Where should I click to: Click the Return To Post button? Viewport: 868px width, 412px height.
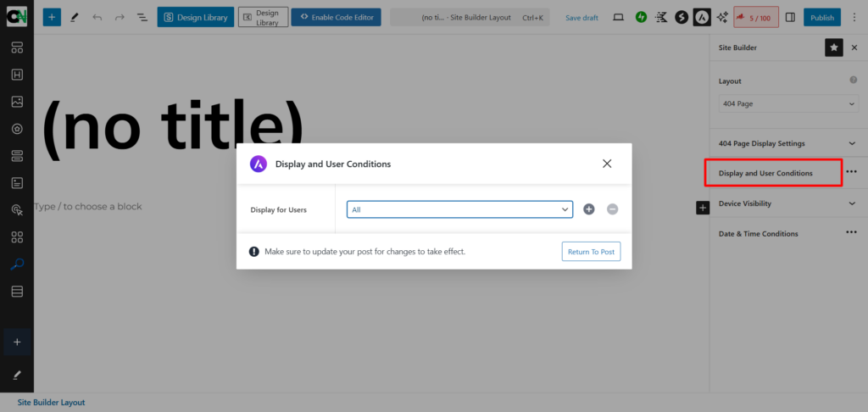(591, 252)
